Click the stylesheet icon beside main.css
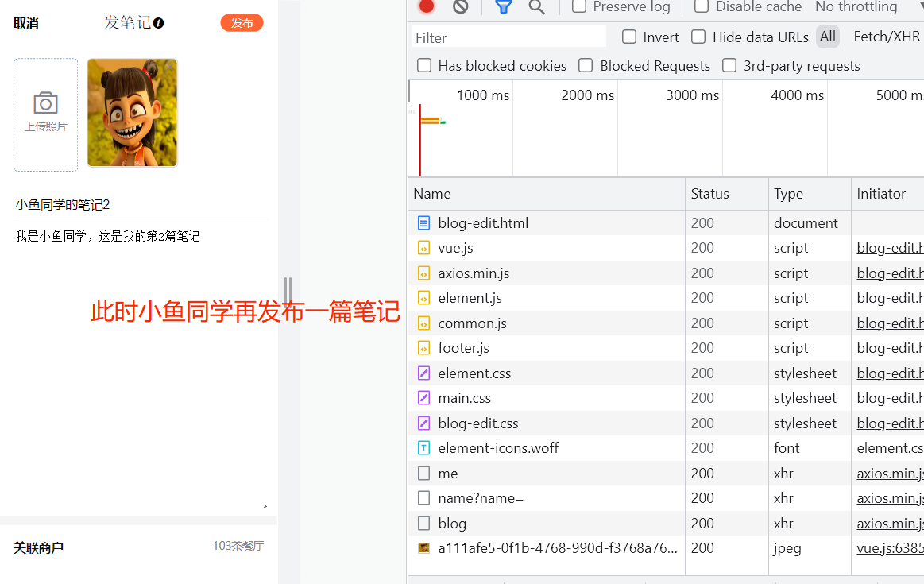 tap(423, 397)
